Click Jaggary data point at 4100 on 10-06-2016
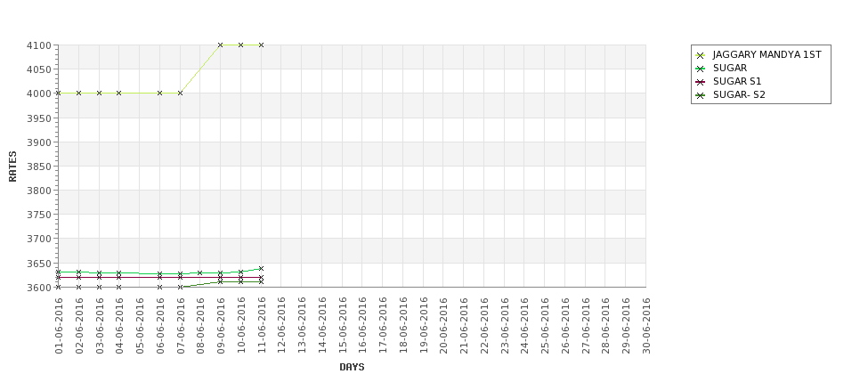 click(x=240, y=45)
